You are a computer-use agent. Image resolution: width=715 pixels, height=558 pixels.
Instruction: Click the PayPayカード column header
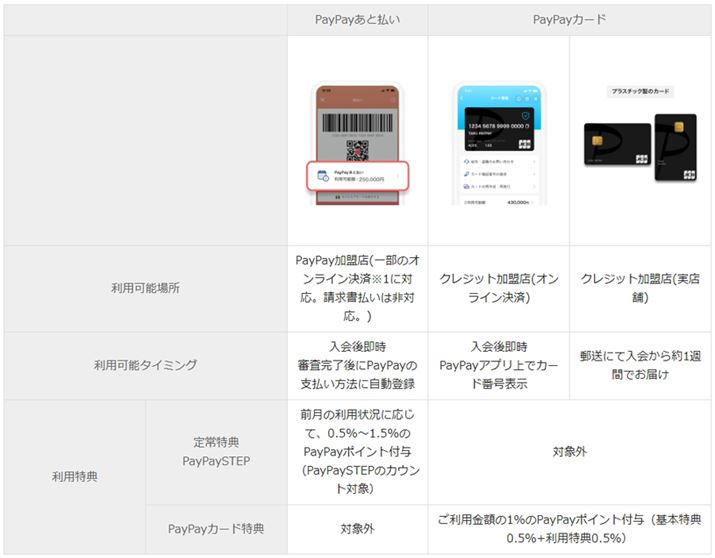[569, 20]
